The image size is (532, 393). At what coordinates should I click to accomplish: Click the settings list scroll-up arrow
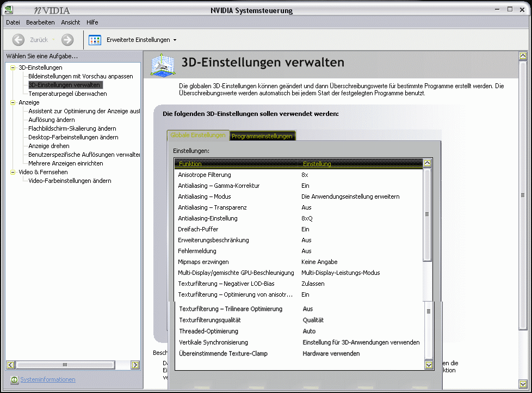[427, 163]
